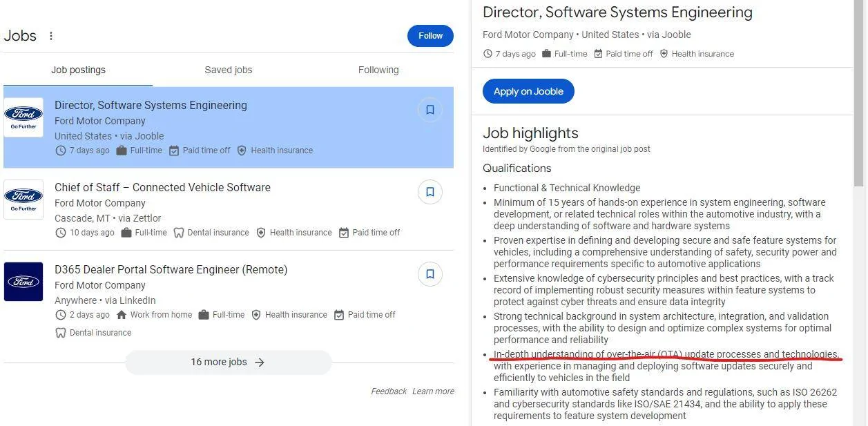Viewport: 868px width, 426px height.
Task: Bookmark the D365 Dealer Portal Software Engineer job
Action: pyautogui.click(x=430, y=274)
